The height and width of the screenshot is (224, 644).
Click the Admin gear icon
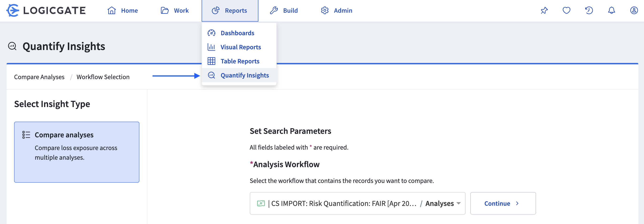coord(325,11)
